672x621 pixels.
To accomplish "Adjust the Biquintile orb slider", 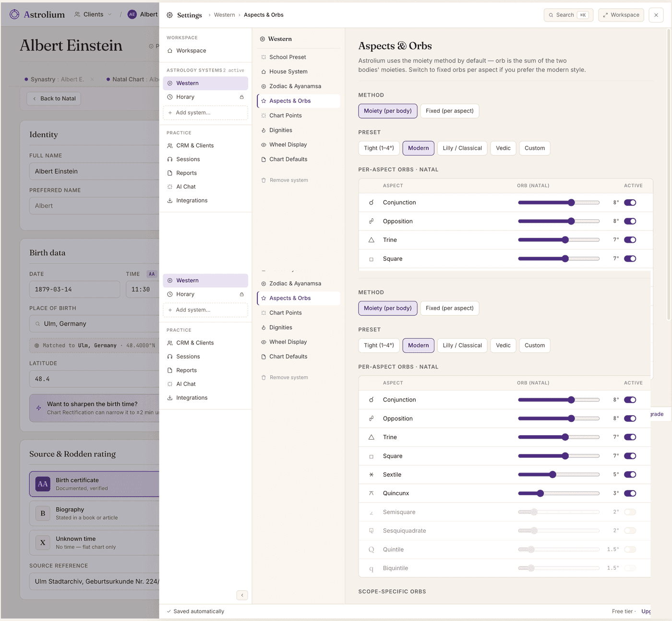I will (x=559, y=568).
